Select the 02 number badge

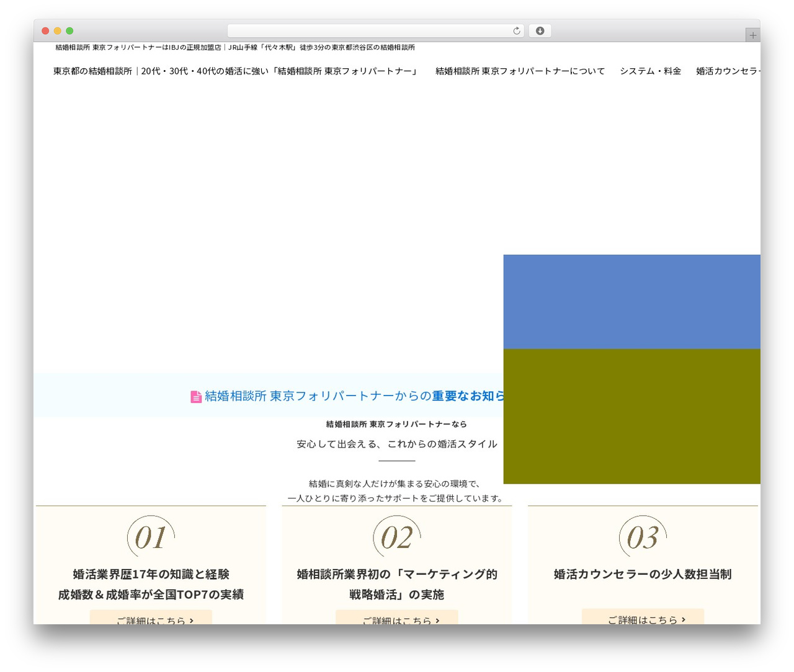tap(397, 537)
